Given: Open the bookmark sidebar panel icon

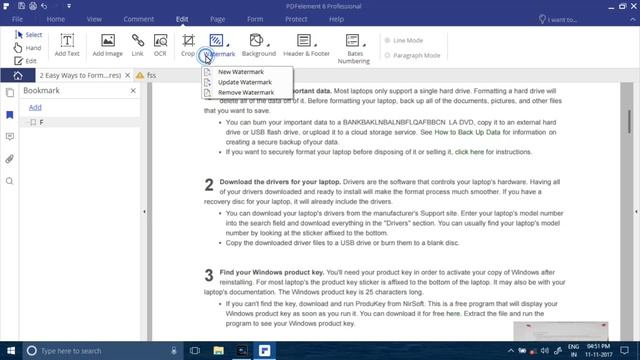Looking at the screenshot, I should coord(10,115).
